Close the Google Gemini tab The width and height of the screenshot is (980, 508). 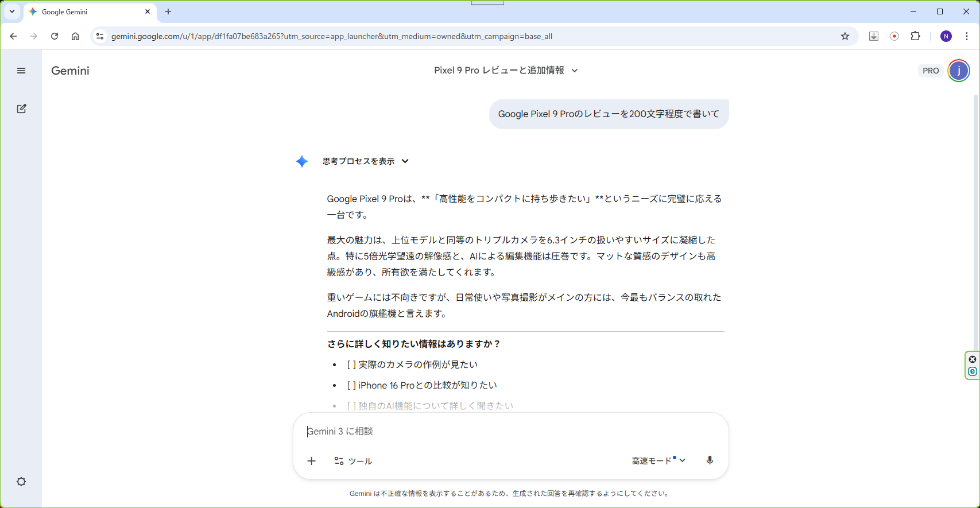click(x=148, y=11)
